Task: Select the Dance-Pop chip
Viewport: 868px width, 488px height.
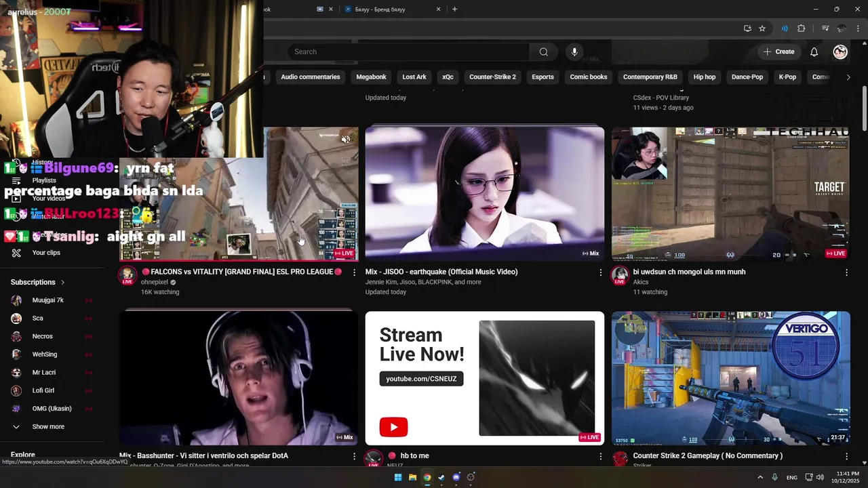Action: click(747, 77)
